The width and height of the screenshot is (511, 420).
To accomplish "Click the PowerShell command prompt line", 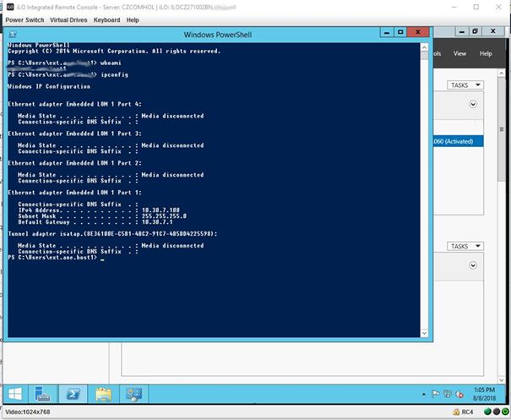I will (56, 258).
